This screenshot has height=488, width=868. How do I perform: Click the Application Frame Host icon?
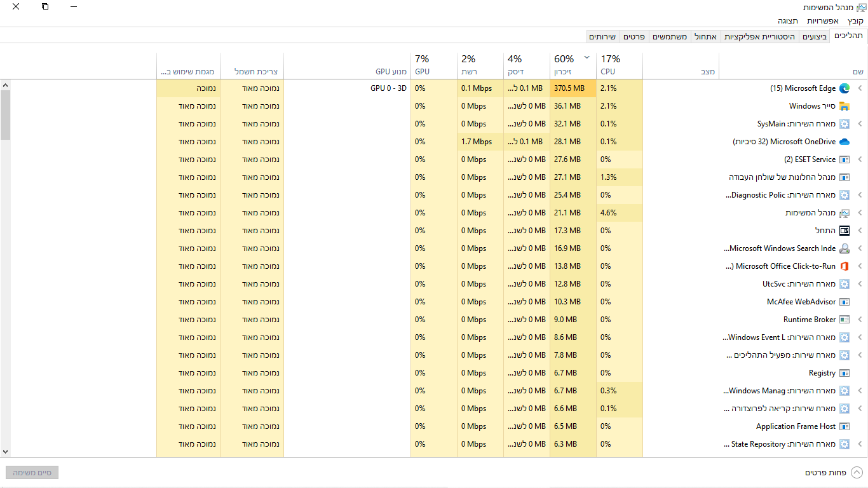pos(844,426)
